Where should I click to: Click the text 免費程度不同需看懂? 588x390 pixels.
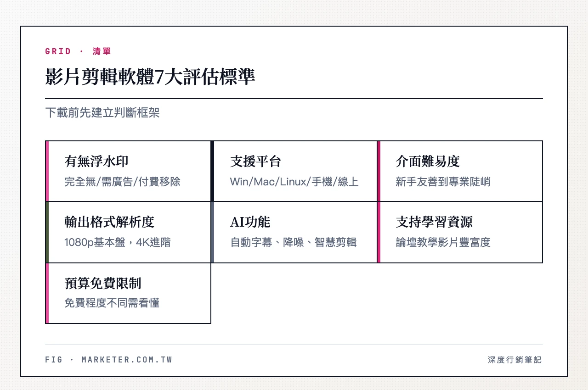click(x=112, y=303)
